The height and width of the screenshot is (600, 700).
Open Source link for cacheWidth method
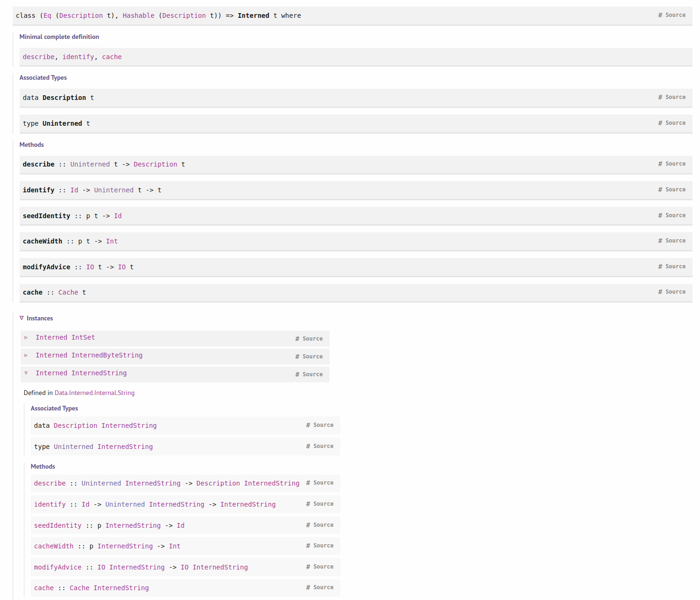click(675, 241)
